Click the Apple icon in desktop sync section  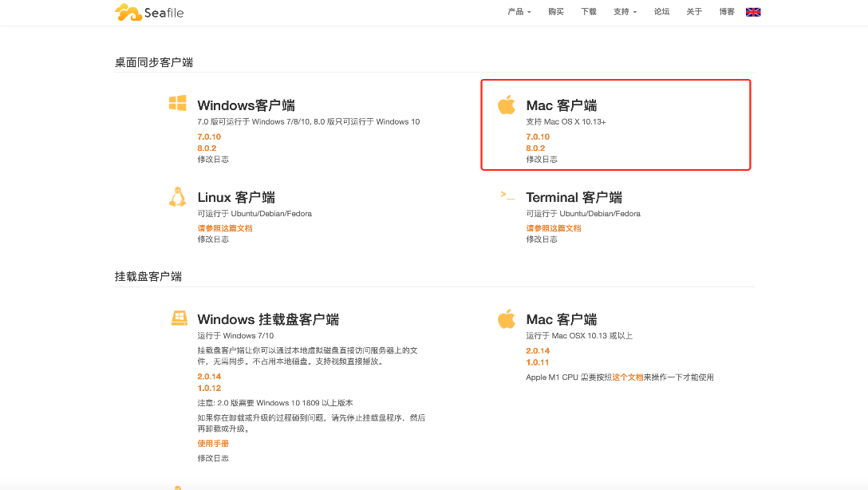507,105
